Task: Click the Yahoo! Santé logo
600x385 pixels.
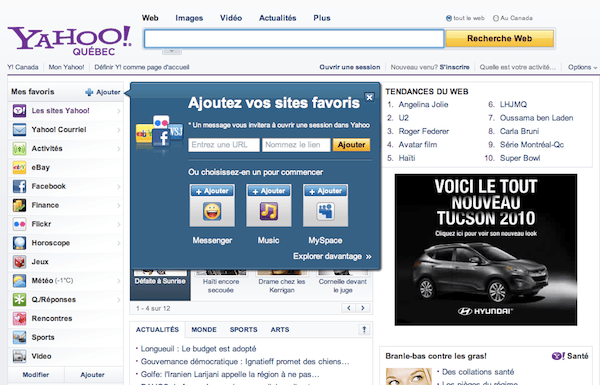Action: 570,356
